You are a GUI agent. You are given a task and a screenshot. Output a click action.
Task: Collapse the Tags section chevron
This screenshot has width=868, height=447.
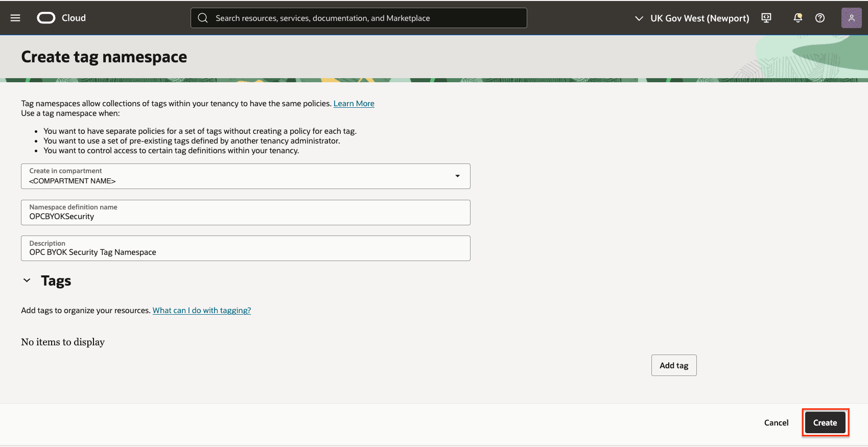(27, 280)
